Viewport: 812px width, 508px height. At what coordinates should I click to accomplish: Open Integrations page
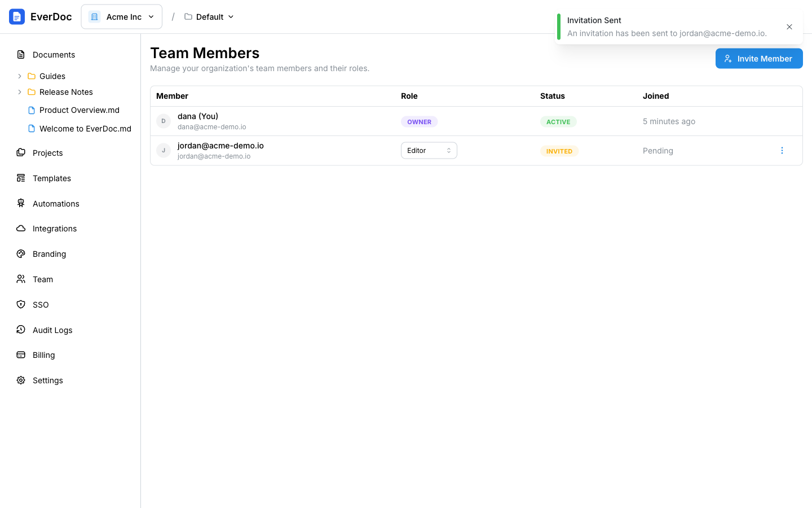[55, 229]
